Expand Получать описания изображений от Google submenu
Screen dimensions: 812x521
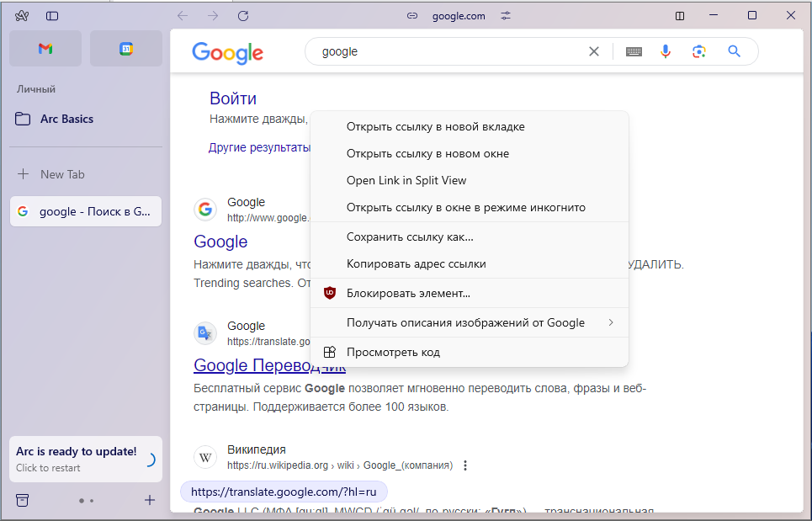(x=470, y=323)
